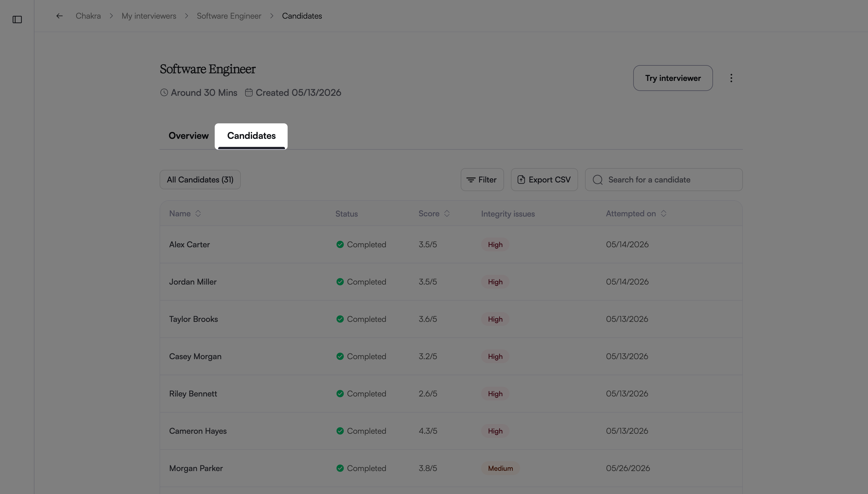Viewport: 868px width, 494px height.
Task: Open Software Engineer breadcrumb link
Action: coord(229,16)
